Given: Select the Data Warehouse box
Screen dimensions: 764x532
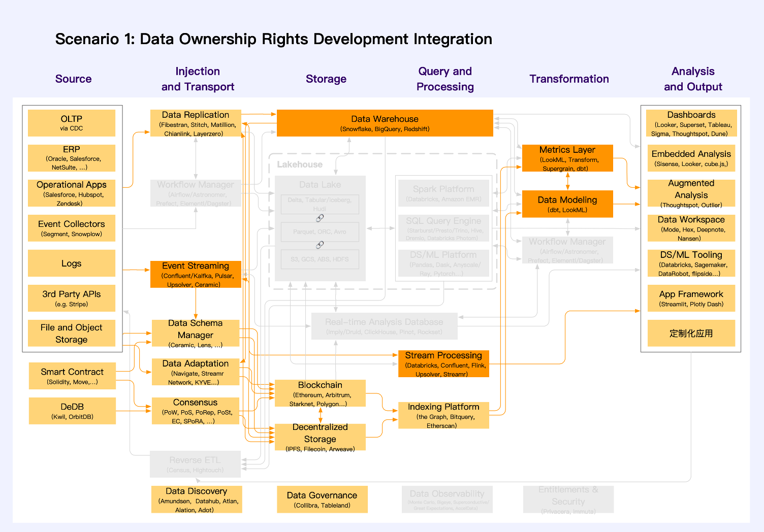Looking at the screenshot, I should [385, 123].
